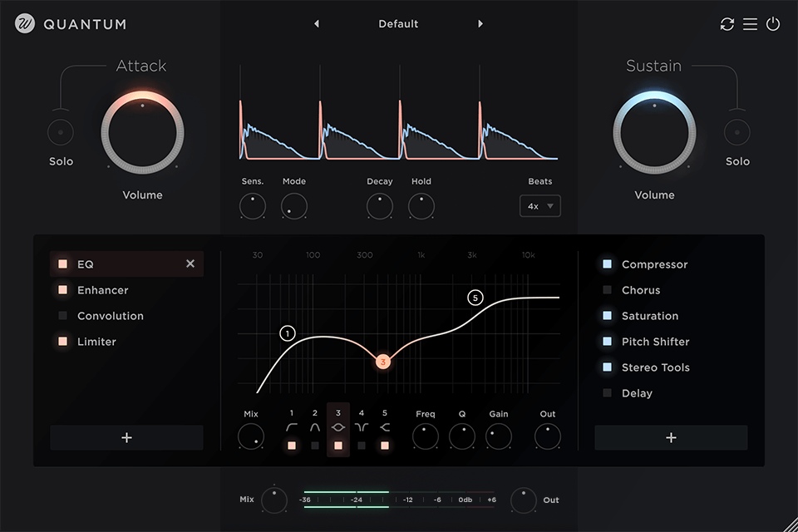The height and width of the screenshot is (532, 798).
Task: Toggle the Chorus effect on
Action: [x=606, y=290]
